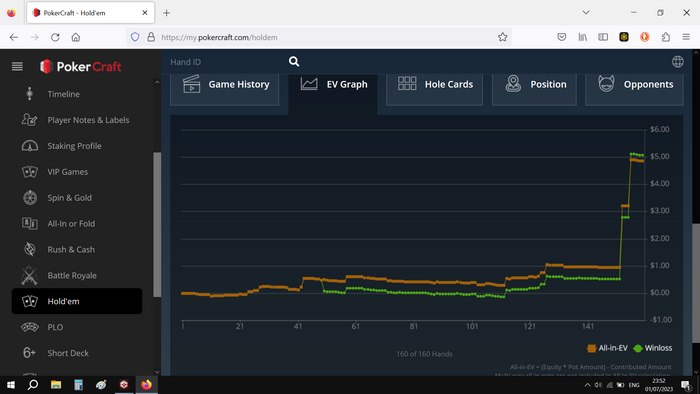This screenshot has height=394, width=700.
Task: Open All-In or Fold section
Action: [71, 224]
